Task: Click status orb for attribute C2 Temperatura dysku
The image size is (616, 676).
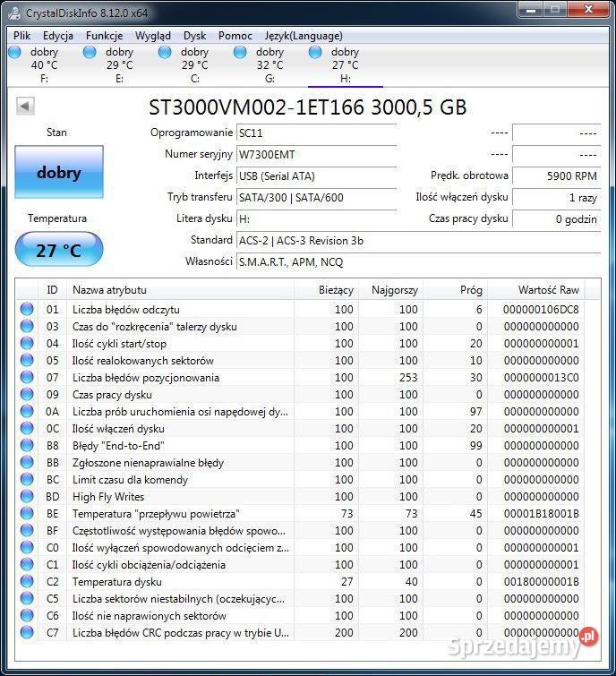Action: pos(27,582)
